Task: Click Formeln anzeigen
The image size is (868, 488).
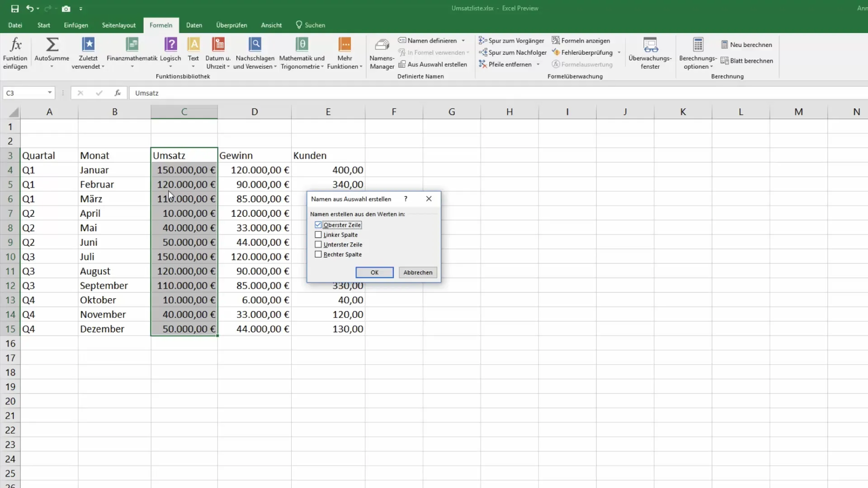Action: tap(581, 41)
